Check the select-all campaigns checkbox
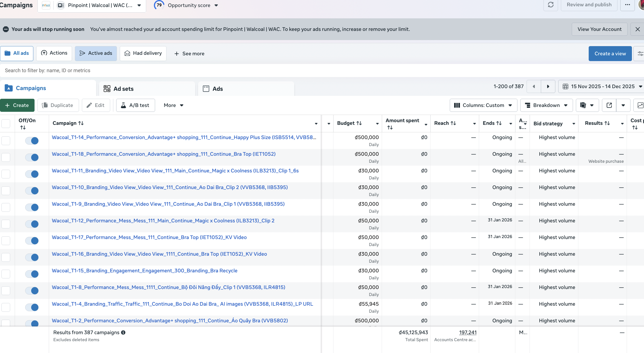Image resolution: width=644 pixels, height=353 pixels. click(x=6, y=123)
